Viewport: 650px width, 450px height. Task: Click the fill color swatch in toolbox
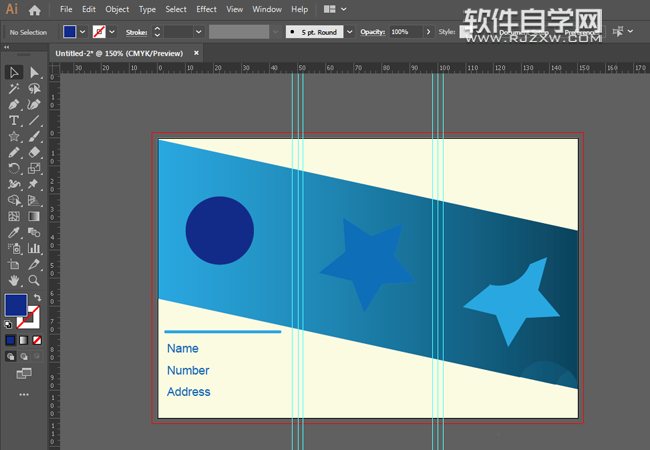click(x=16, y=304)
